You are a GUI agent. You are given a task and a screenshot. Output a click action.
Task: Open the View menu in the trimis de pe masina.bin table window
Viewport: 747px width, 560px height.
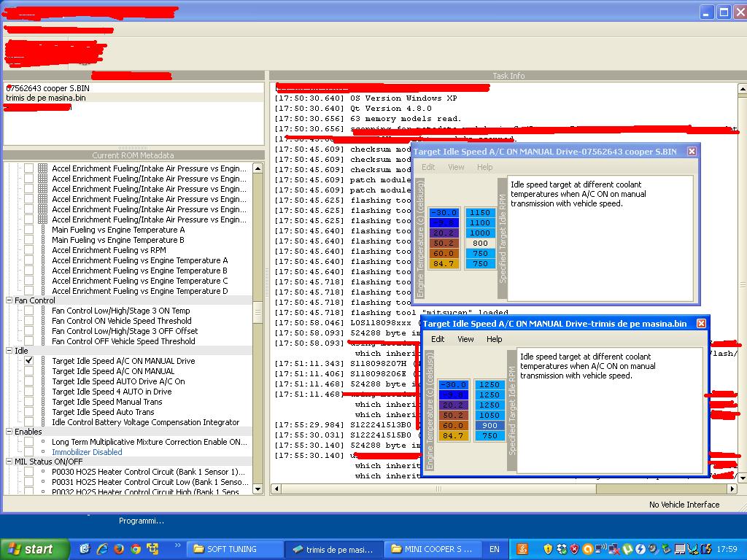465,339
